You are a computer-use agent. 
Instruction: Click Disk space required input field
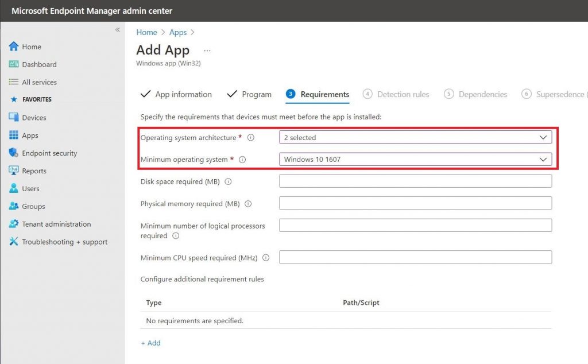[416, 181]
